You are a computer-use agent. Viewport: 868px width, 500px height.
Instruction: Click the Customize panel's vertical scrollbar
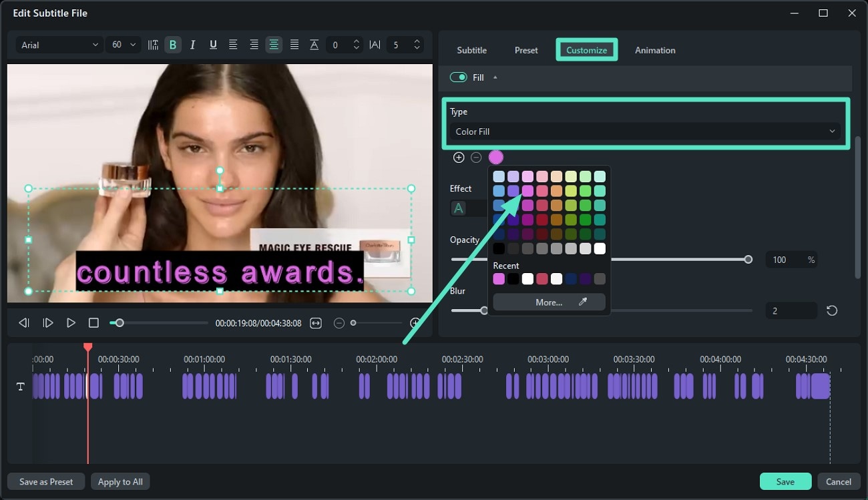[x=858, y=207]
